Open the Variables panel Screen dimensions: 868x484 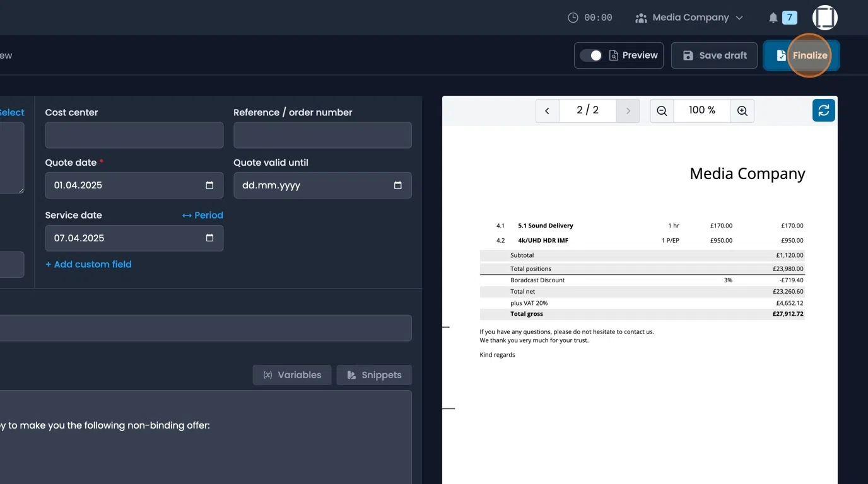click(x=292, y=374)
